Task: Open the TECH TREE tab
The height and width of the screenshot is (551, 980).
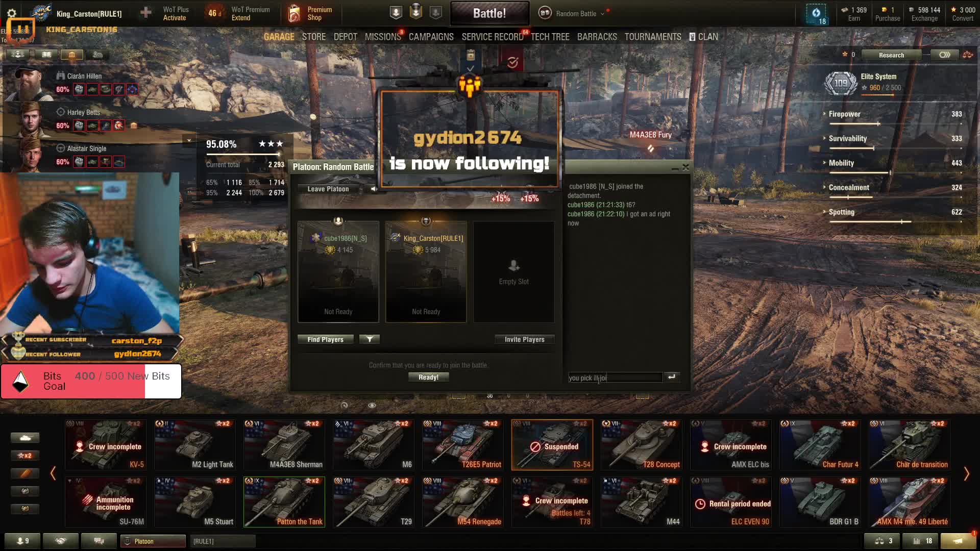Action: [x=550, y=37]
